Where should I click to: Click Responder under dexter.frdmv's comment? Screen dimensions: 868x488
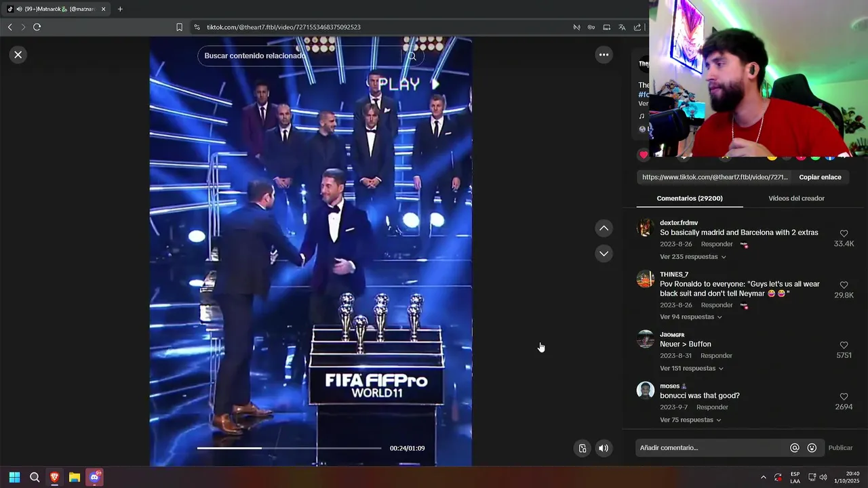717,244
